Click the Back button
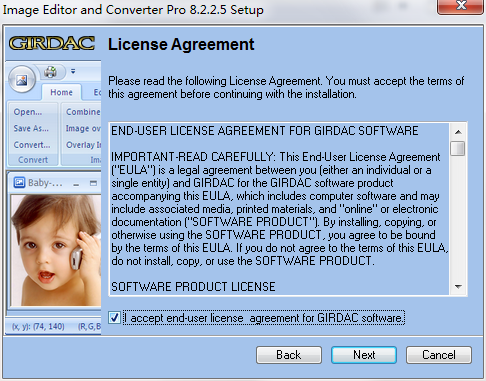 [289, 355]
